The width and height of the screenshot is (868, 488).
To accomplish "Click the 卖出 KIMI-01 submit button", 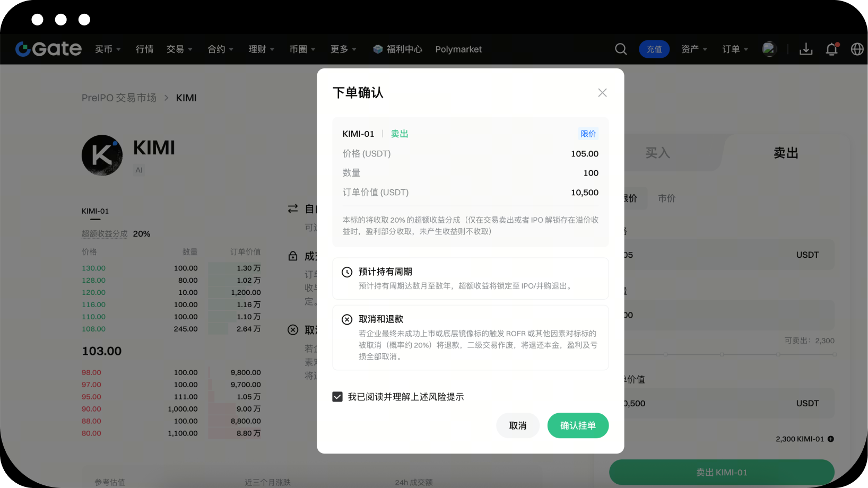I will click(722, 472).
